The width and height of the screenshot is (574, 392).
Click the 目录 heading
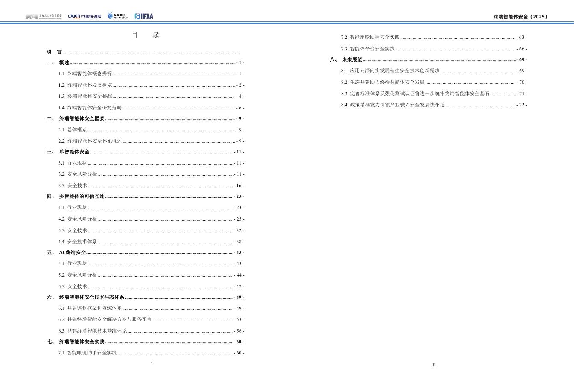(146, 35)
